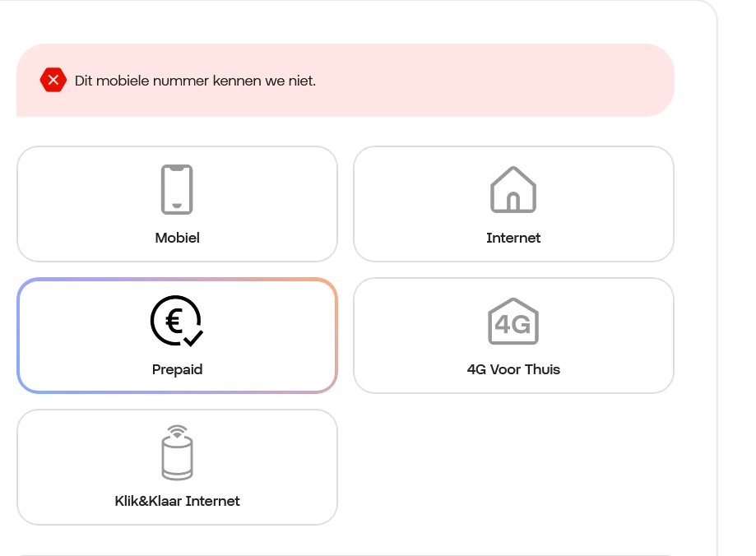Click the 'Dit mobiele nummer kennen we niet' message
The width and height of the screenshot is (756, 556).
coord(195,81)
